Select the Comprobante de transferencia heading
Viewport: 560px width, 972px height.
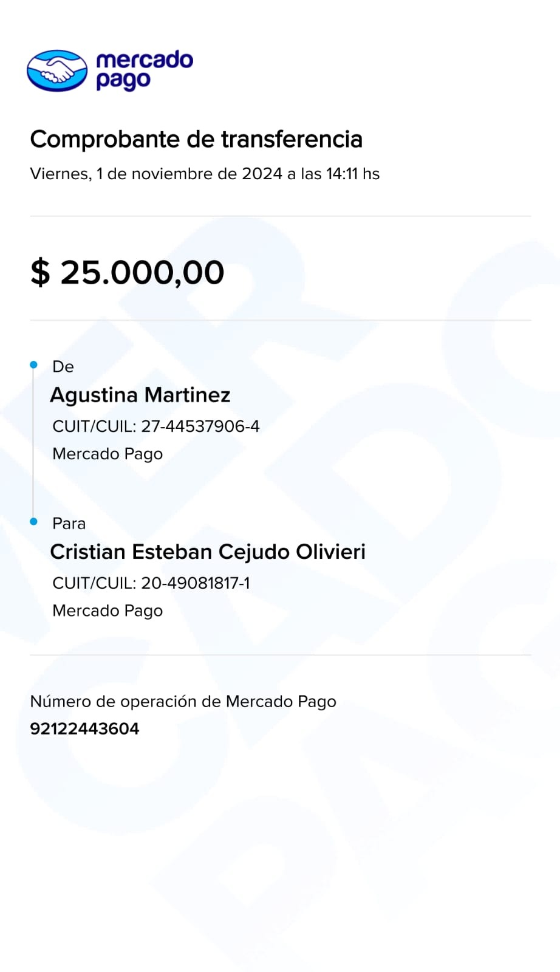(x=196, y=139)
